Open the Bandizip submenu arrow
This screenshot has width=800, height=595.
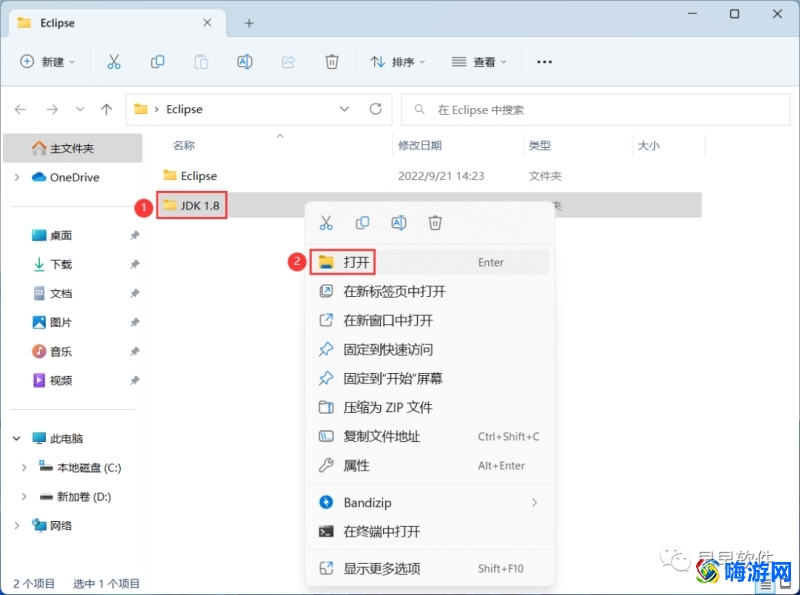[x=534, y=503]
